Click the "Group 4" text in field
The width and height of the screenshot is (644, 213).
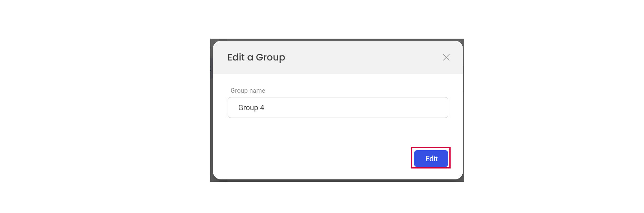click(x=251, y=108)
